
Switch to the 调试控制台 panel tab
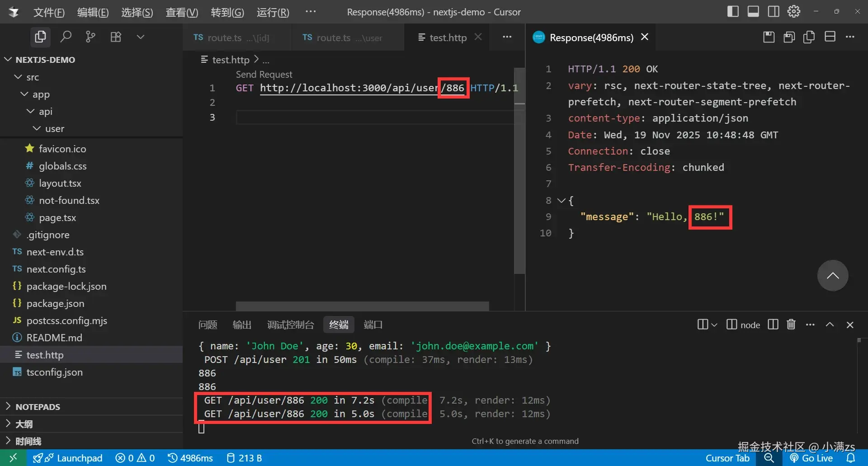290,325
